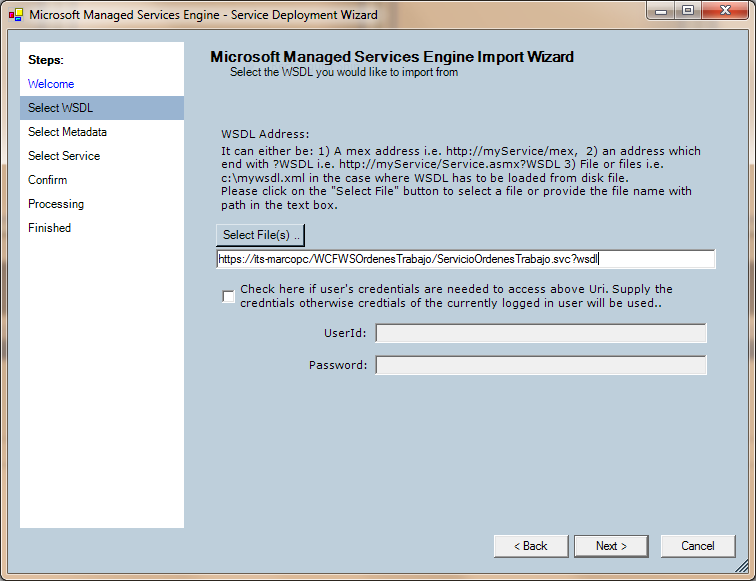756x581 pixels.
Task: Click the 'UserId:' label
Action: 345,333
